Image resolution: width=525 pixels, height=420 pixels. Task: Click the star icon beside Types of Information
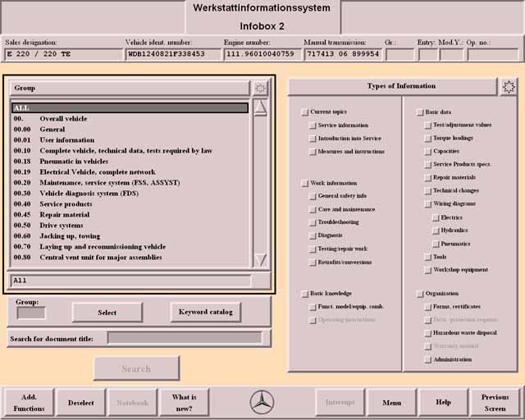point(509,87)
